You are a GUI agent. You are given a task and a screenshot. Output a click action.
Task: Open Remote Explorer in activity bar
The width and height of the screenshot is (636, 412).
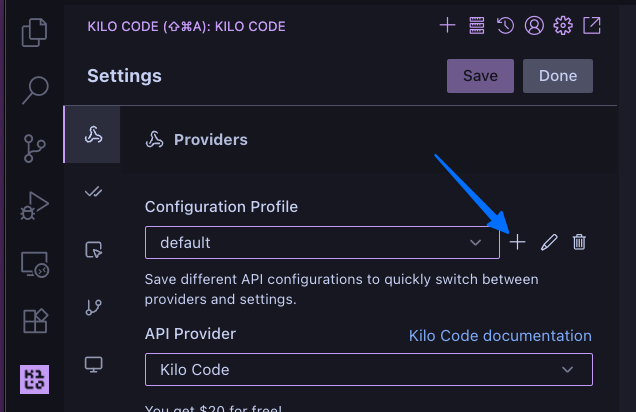(35, 264)
